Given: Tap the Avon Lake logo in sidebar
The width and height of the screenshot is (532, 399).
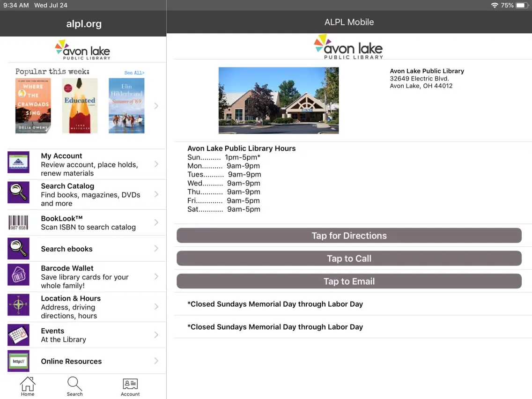Looking at the screenshot, I should tap(83, 50).
